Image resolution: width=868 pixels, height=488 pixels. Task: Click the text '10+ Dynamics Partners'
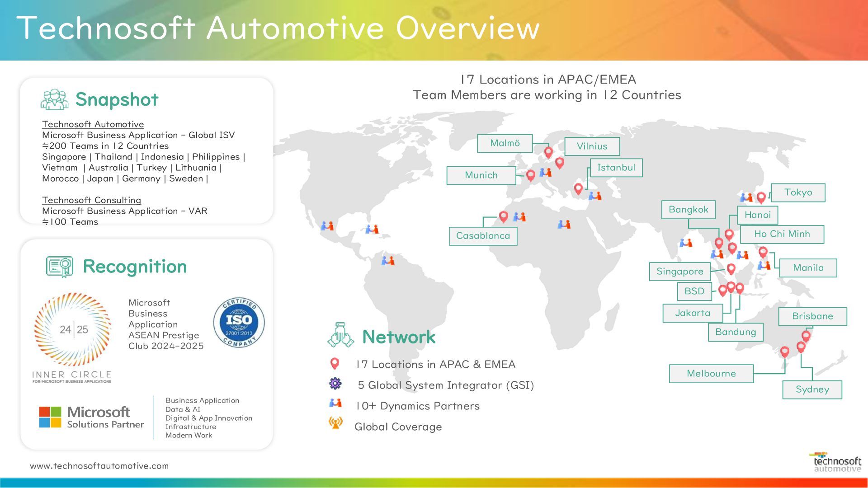[x=417, y=406]
